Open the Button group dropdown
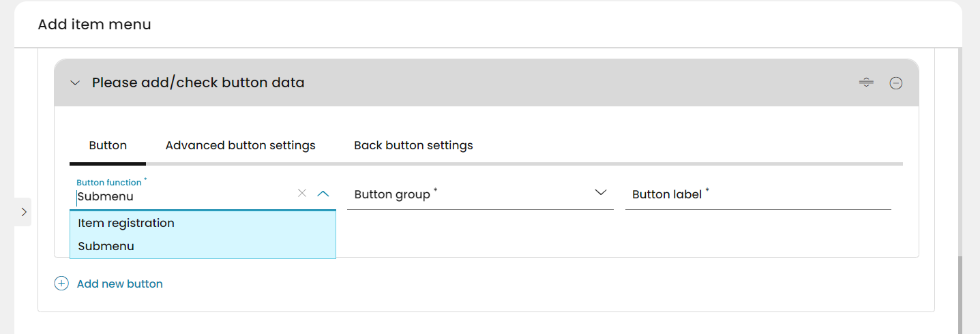 point(480,194)
